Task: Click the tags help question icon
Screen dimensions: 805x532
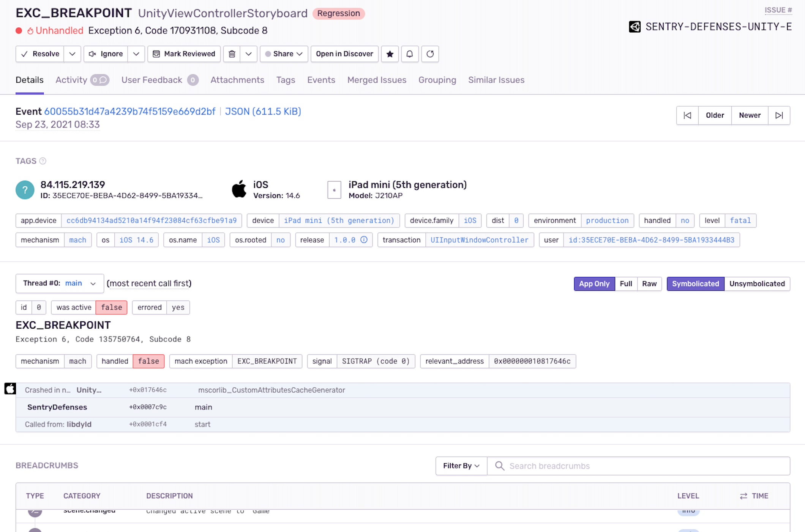Action: (x=43, y=161)
